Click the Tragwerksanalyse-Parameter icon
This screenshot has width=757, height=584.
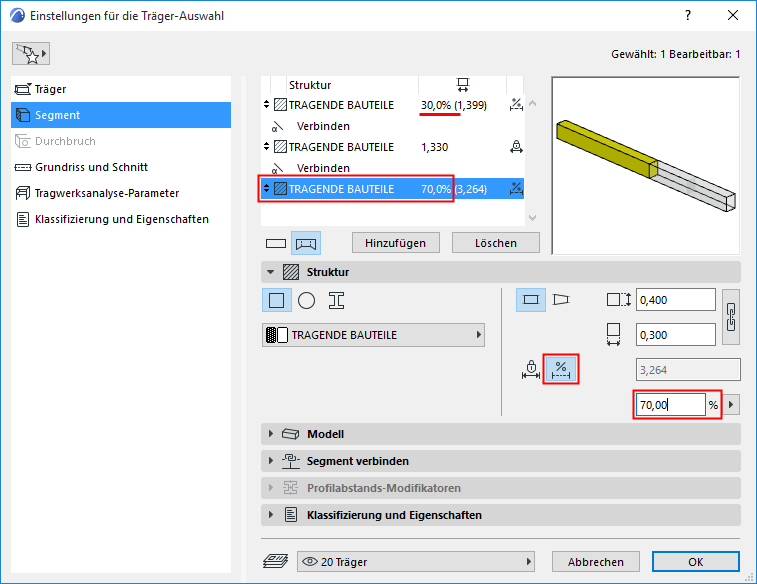[23, 193]
